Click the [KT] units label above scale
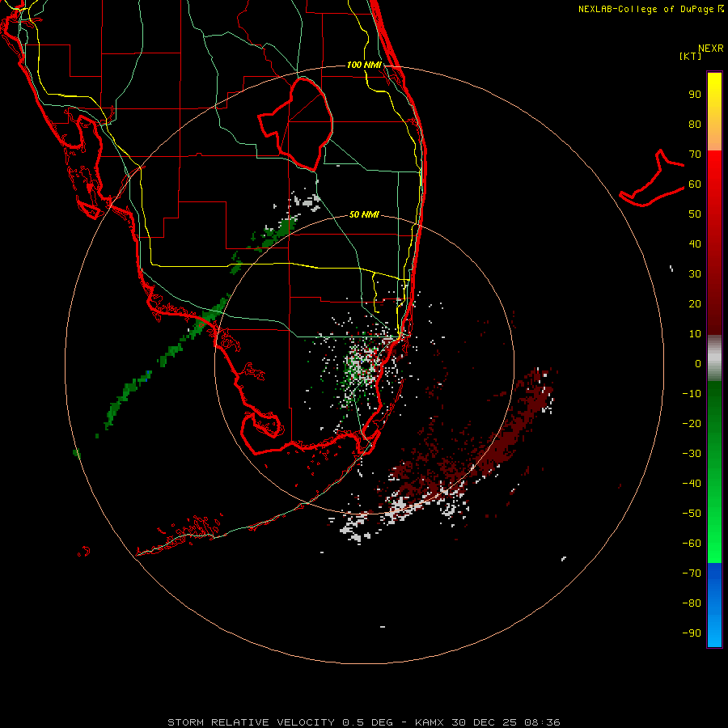 (x=691, y=56)
